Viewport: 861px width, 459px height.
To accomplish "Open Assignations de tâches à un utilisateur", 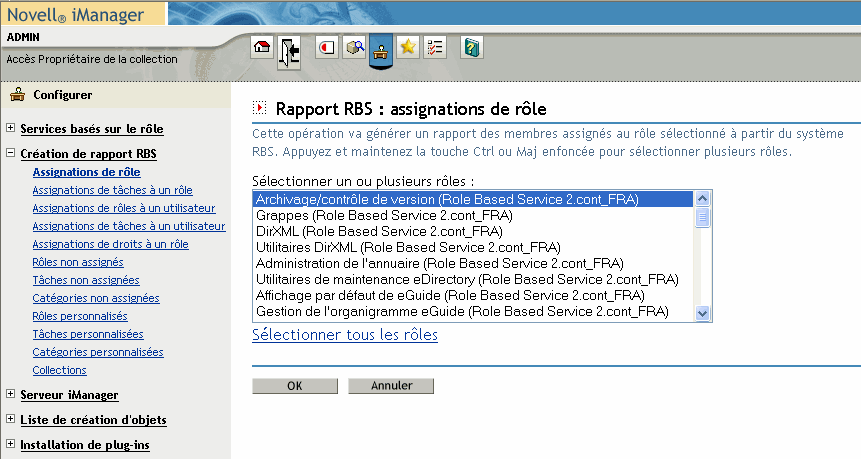I will pyautogui.click(x=129, y=226).
